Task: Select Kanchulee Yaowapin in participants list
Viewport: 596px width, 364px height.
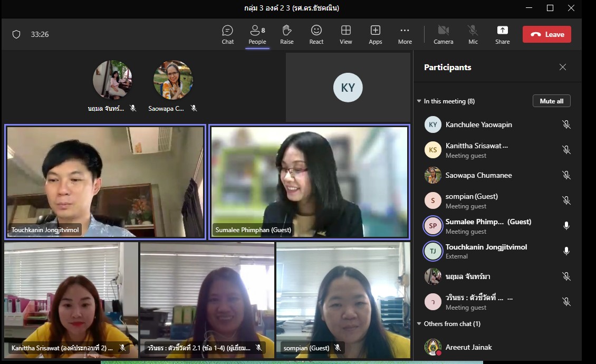Action: point(478,124)
